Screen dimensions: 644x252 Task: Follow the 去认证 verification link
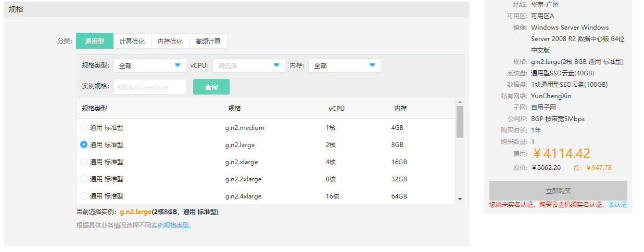(x=617, y=205)
